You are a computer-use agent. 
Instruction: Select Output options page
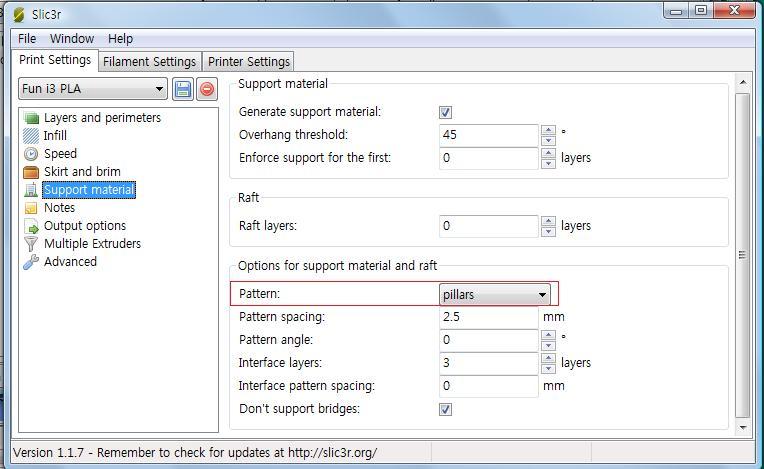[x=85, y=226]
